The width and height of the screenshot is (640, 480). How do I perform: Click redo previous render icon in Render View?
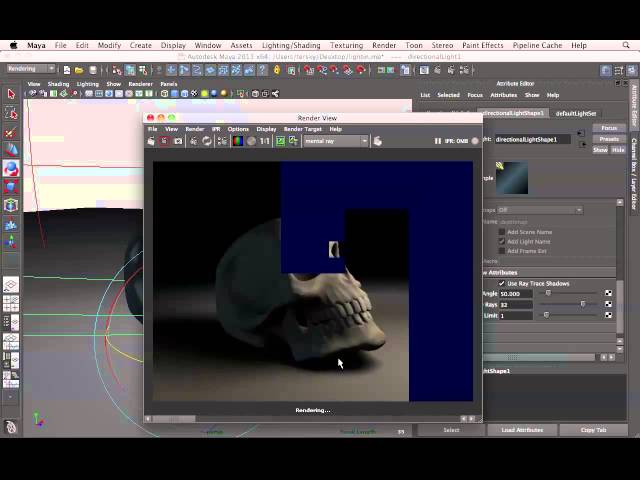(x=151, y=141)
